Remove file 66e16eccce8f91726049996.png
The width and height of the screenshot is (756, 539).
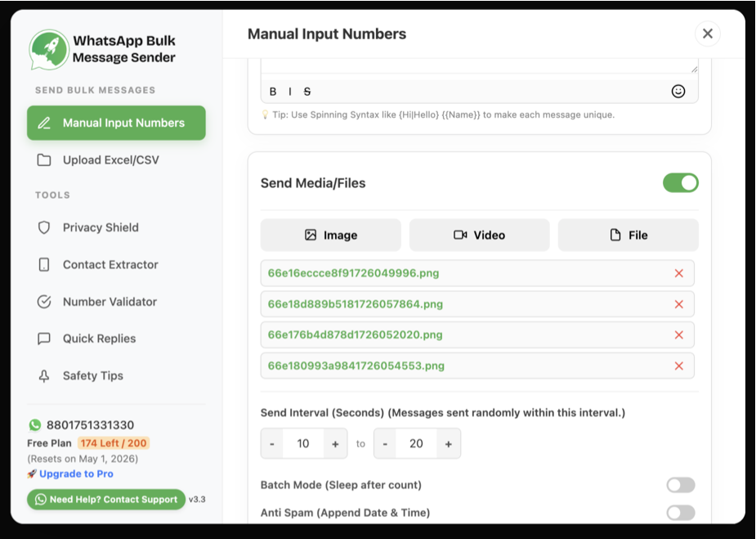pyautogui.click(x=679, y=273)
